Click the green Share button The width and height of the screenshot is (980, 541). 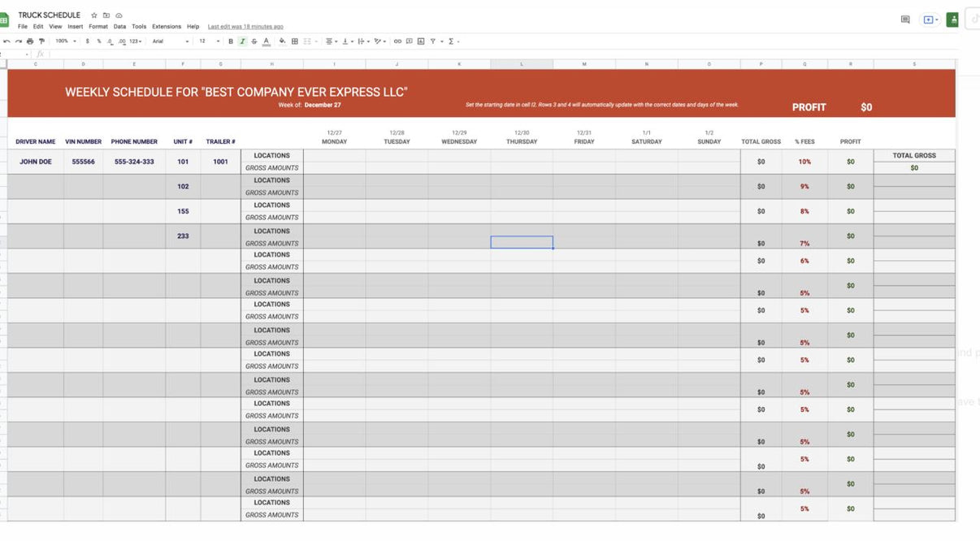coord(952,19)
